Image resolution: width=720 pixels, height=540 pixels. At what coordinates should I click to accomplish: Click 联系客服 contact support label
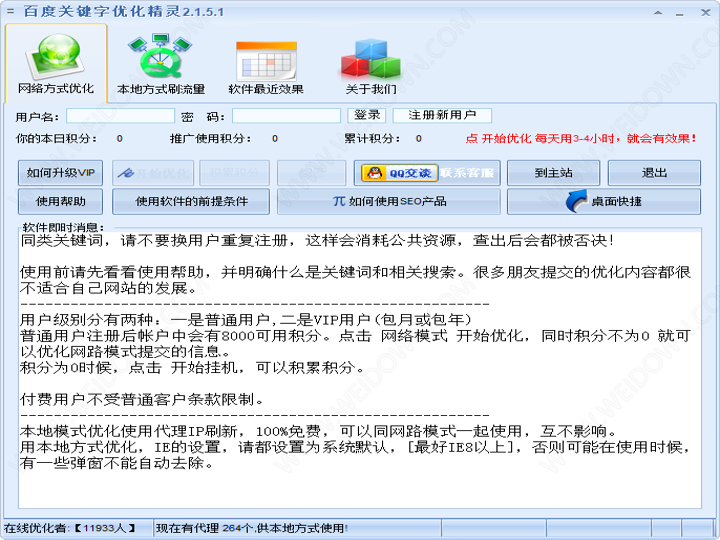pos(467,173)
